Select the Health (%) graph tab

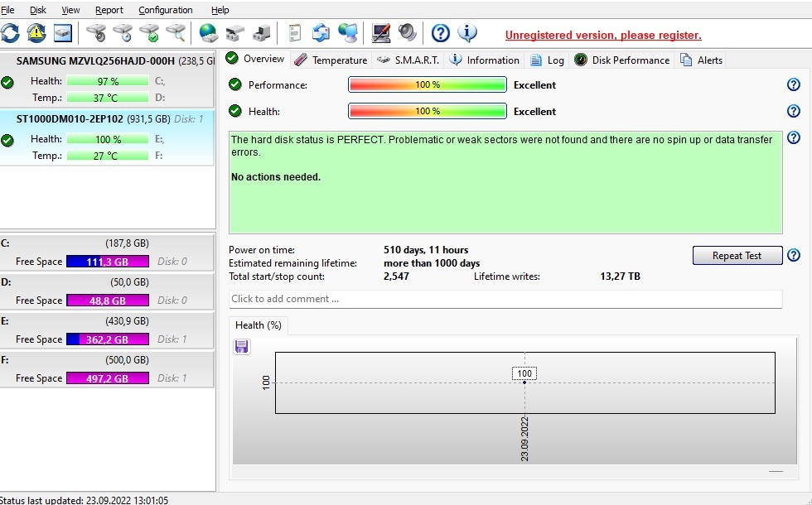click(258, 325)
